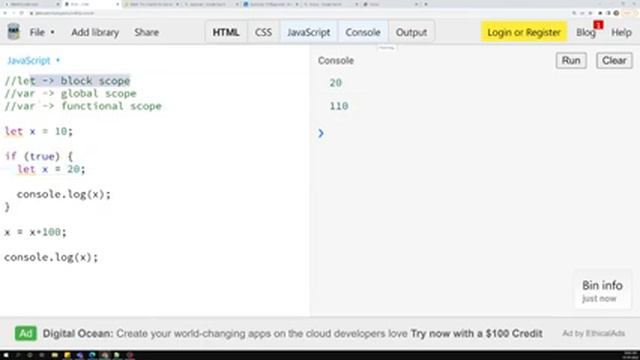This screenshot has height=360, width=640.
Task: Place cursor on 'let x = 10;' line
Action: pos(38,131)
